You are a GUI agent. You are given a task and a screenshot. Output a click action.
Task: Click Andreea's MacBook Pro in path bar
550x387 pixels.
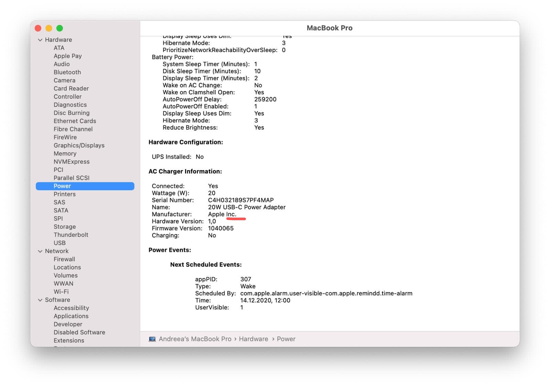tap(195, 339)
